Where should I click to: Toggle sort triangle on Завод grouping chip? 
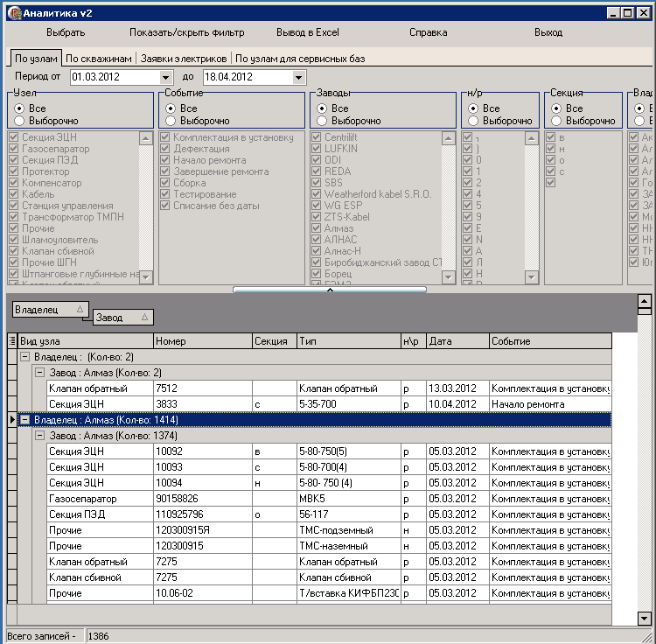tap(144, 318)
